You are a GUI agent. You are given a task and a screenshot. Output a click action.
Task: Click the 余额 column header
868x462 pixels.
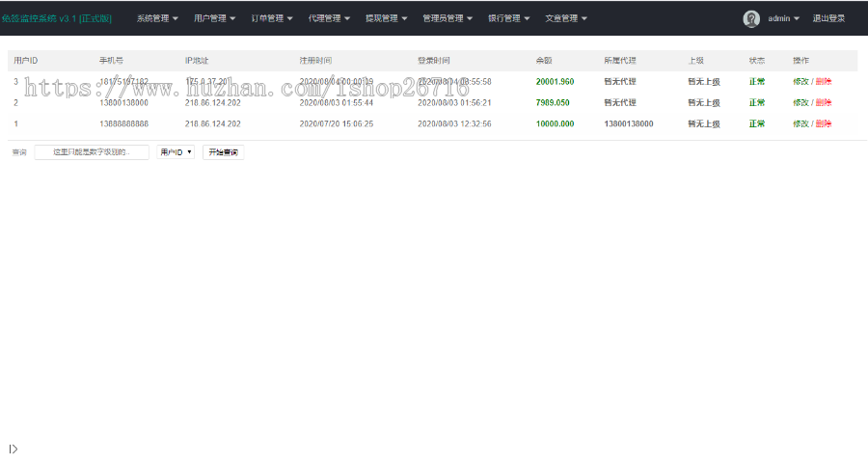point(544,61)
